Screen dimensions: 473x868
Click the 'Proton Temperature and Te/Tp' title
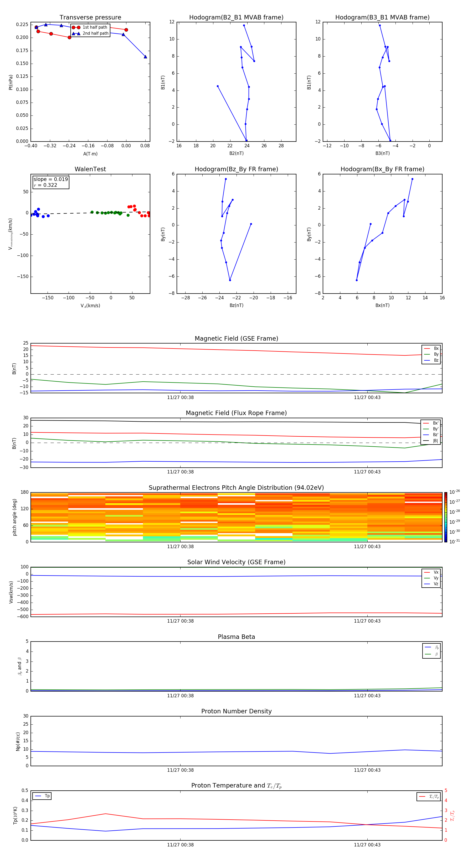[236, 786]
